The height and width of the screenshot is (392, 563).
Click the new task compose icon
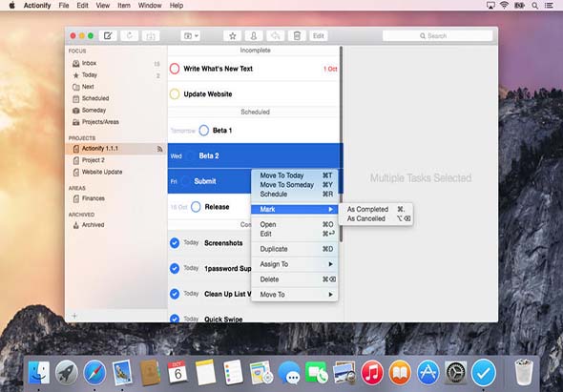tap(108, 36)
